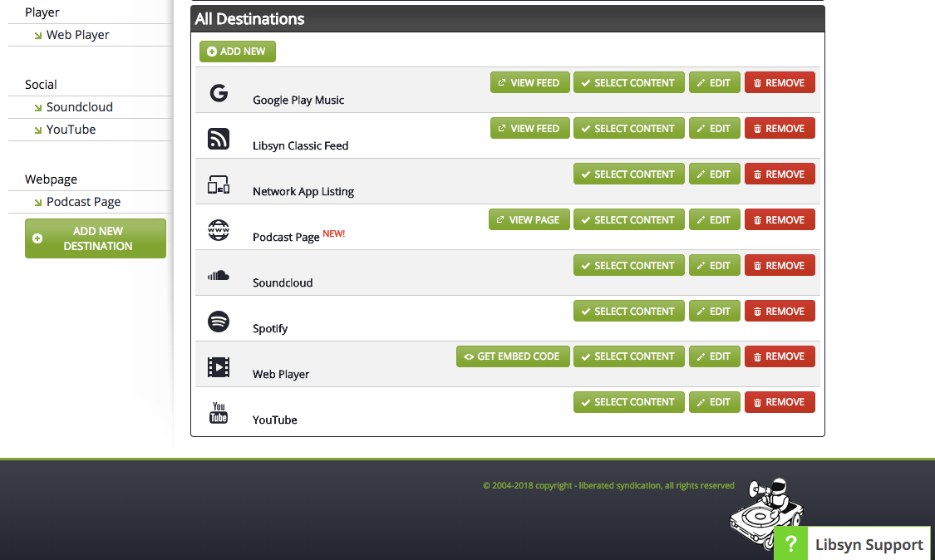Remove the Network App Listing destination

[780, 174]
